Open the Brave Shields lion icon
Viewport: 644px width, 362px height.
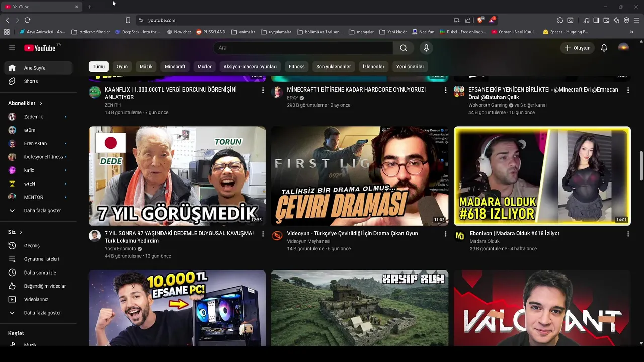[x=480, y=20]
